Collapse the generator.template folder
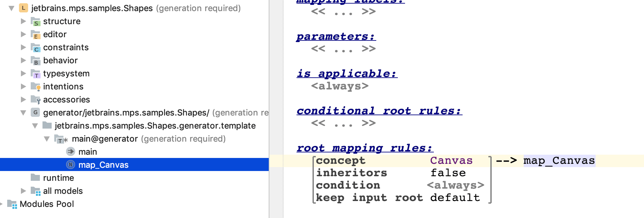The width and height of the screenshot is (644, 218). tap(35, 126)
